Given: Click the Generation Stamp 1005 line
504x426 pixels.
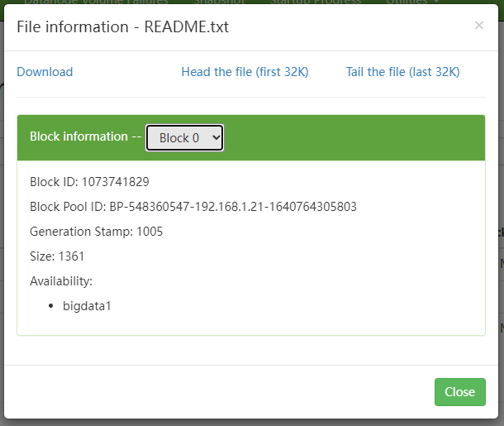Looking at the screenshot, I should 96,232.
